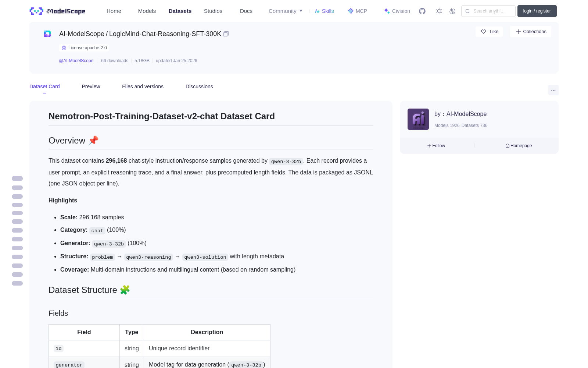The height and width of the screenshot is (368, 588).
Task: Switch to the Preview tab
Action: 91,86
